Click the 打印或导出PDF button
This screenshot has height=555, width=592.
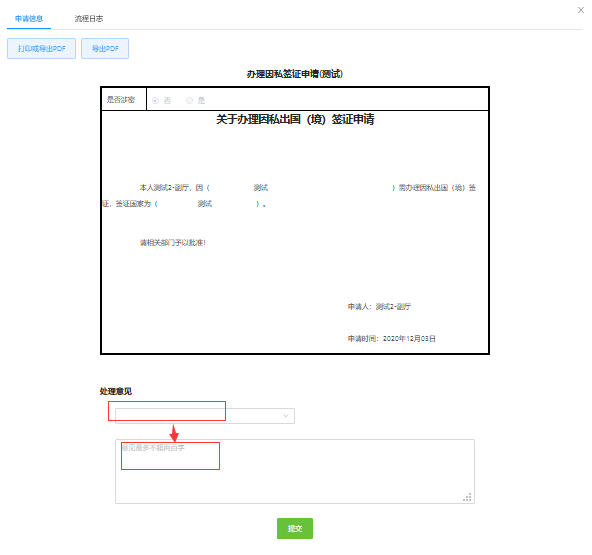42,48
